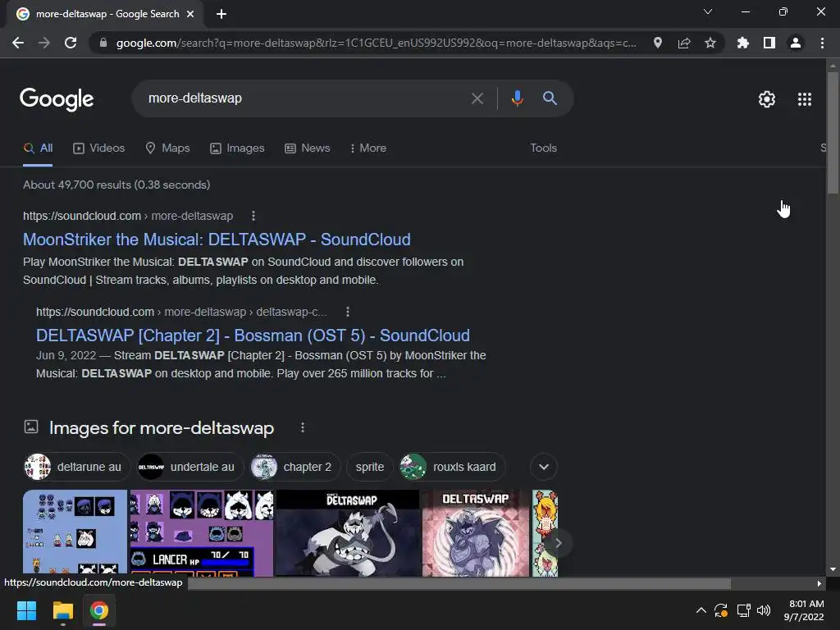View site information padlock icon
Viewport: 840px width, 630px height.
point(103,43)
